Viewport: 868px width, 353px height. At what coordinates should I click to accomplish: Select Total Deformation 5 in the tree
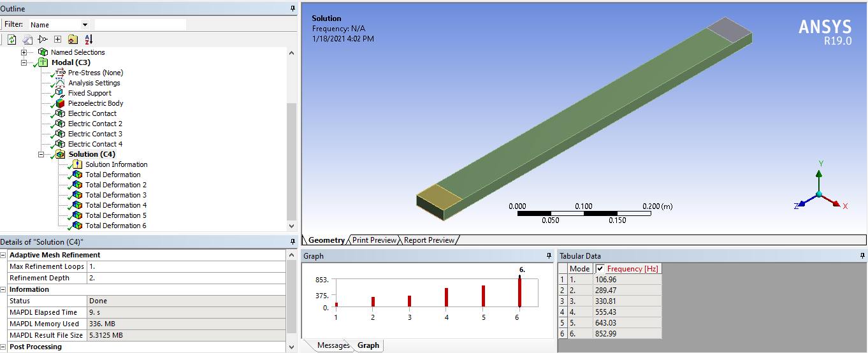[116, 215]
